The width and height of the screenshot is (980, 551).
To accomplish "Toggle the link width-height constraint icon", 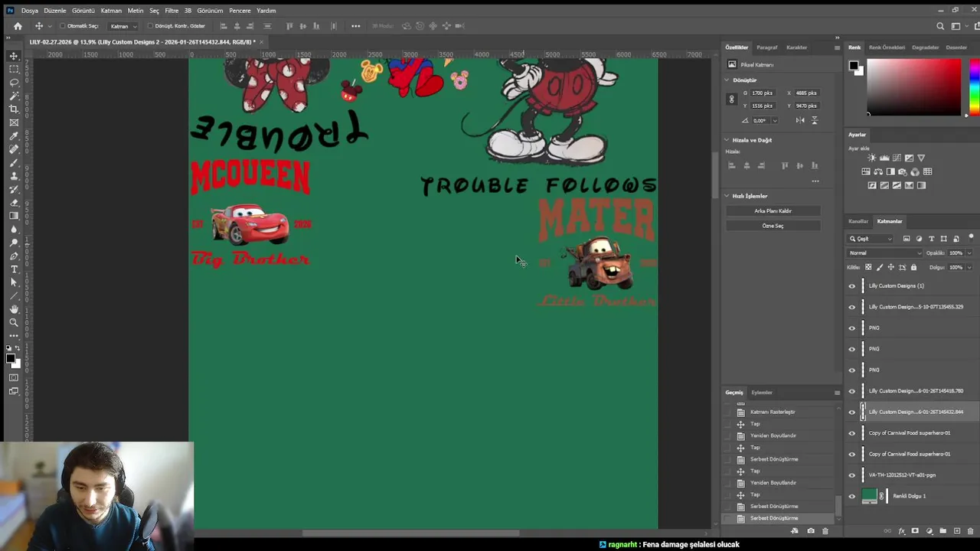I will [731, 99].
